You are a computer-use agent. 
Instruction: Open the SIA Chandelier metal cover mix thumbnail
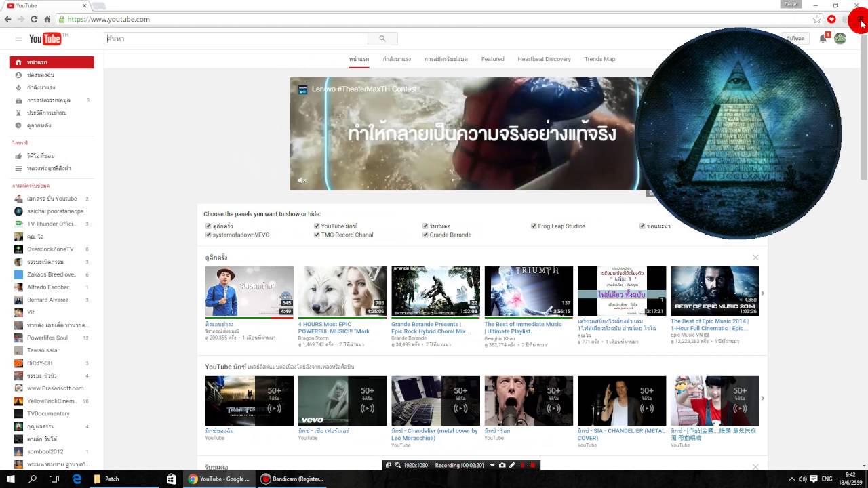click(622, 401)
